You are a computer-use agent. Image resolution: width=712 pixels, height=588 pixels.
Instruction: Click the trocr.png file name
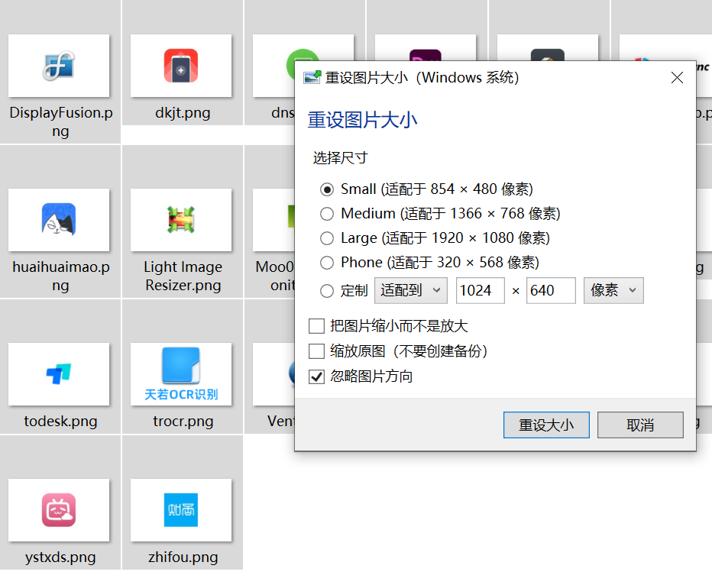point(183,422)
